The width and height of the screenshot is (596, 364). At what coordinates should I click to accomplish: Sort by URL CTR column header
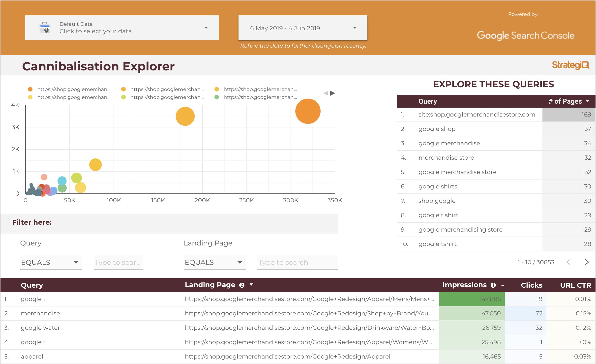click(575, 285)
